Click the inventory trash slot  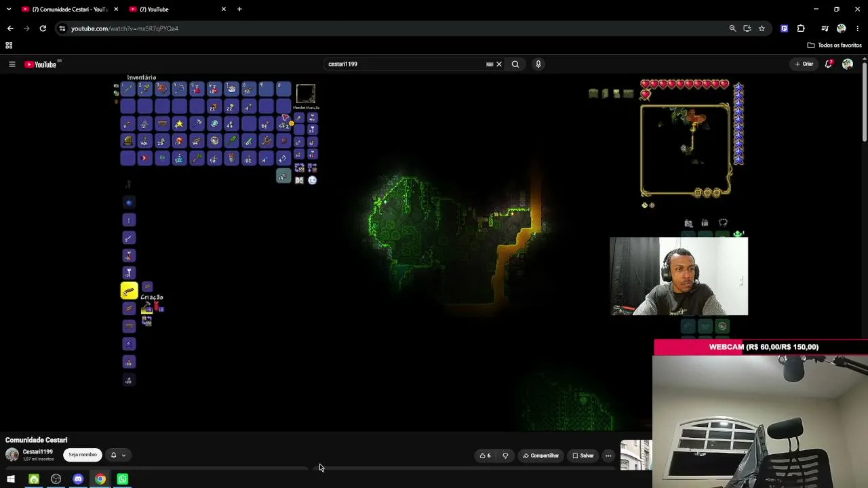(x=283, y=176)
